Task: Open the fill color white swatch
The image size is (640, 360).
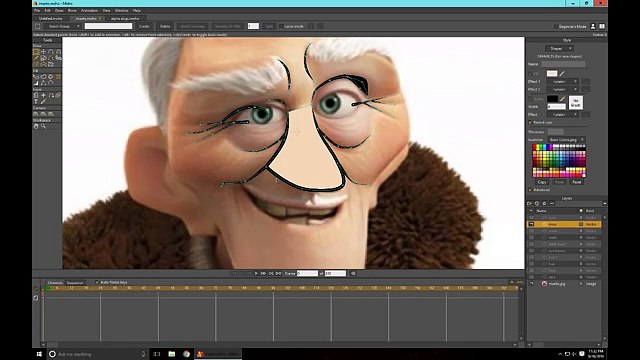Action: (x=552, y=73)
